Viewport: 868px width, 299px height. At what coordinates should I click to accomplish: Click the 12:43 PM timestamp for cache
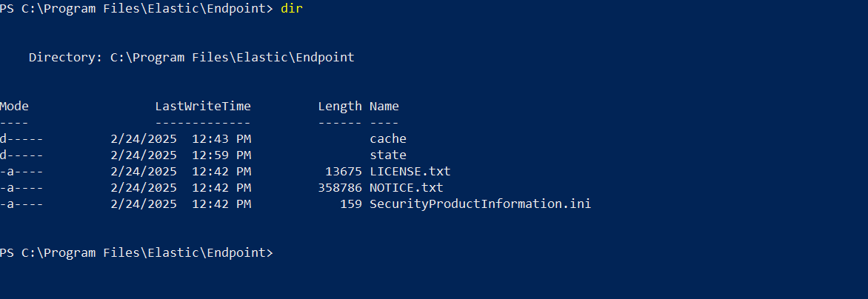tap(221, 138)
